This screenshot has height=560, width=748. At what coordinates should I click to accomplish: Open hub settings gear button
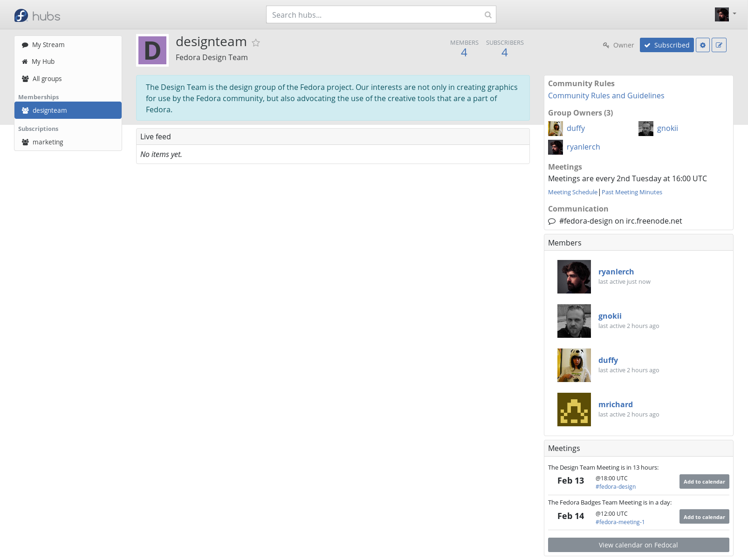click(703, 45)
